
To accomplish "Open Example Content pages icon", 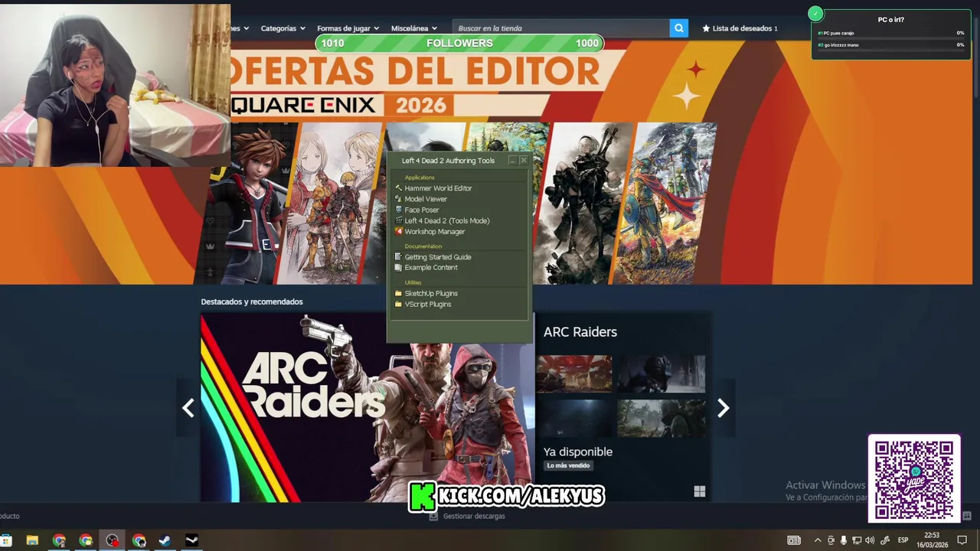I will click(398, 268).
